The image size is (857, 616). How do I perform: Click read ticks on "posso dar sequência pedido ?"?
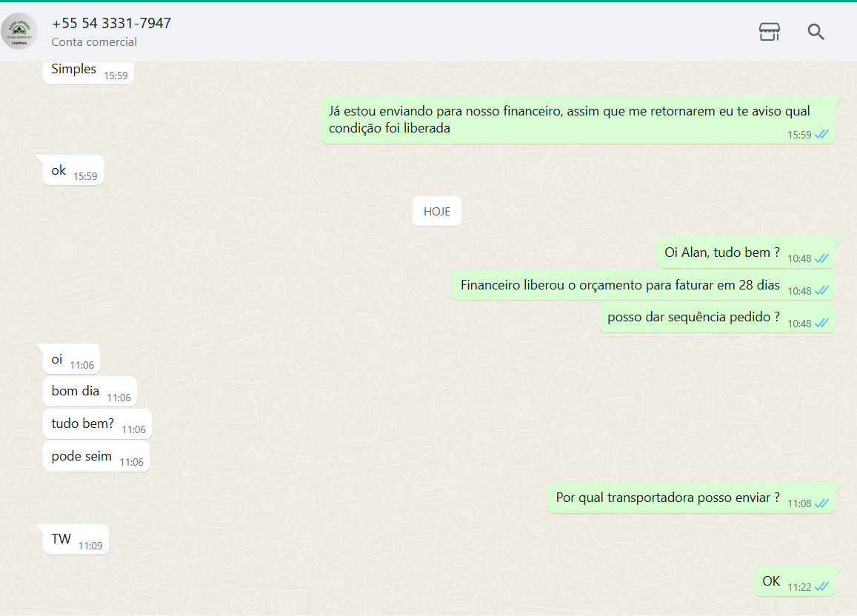coord(821,324)
